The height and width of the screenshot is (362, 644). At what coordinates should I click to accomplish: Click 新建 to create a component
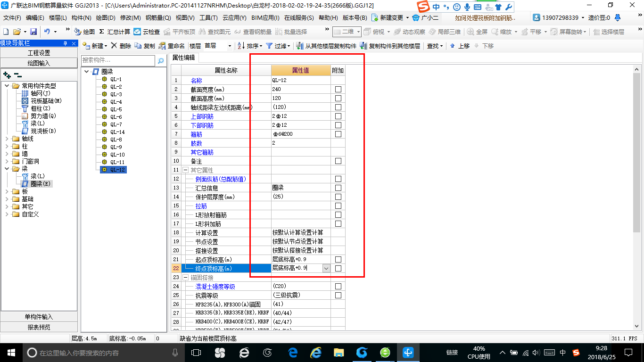pos(95,46)
